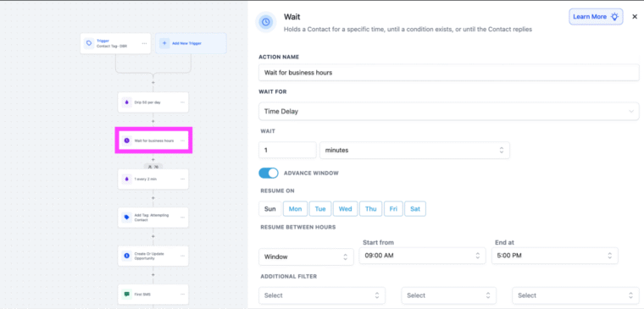The height and width of the screenshot is (309, 644).
Task: Open options menu on Wait for business hours
Action: 182,141
